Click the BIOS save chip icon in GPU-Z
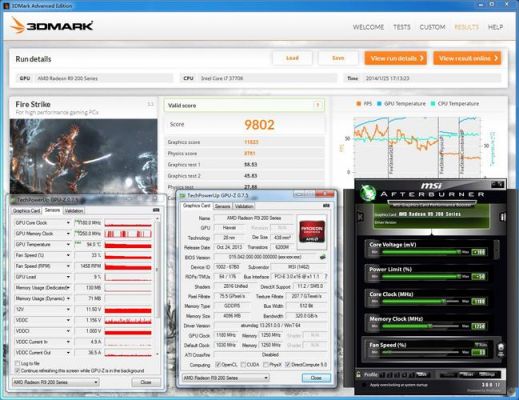Image resolution: width=519 pixels, height=400 pixels. 322,257
